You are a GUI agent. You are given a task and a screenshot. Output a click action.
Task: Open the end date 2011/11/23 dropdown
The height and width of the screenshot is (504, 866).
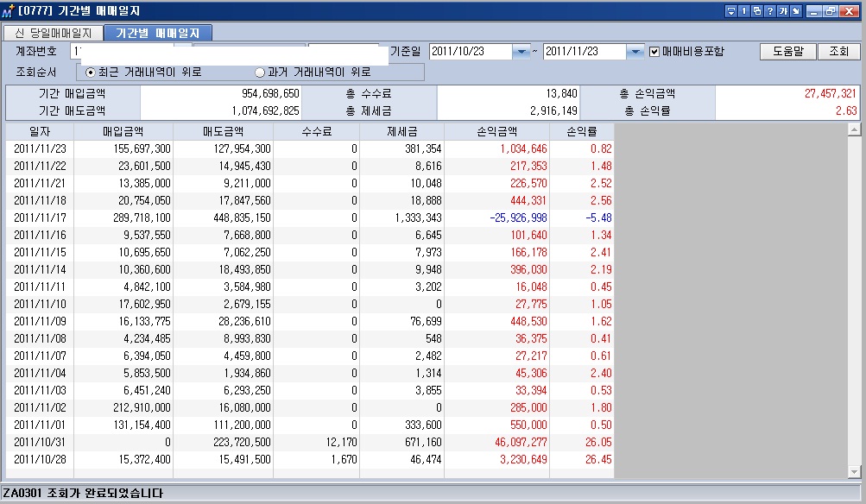click(635, 52)
